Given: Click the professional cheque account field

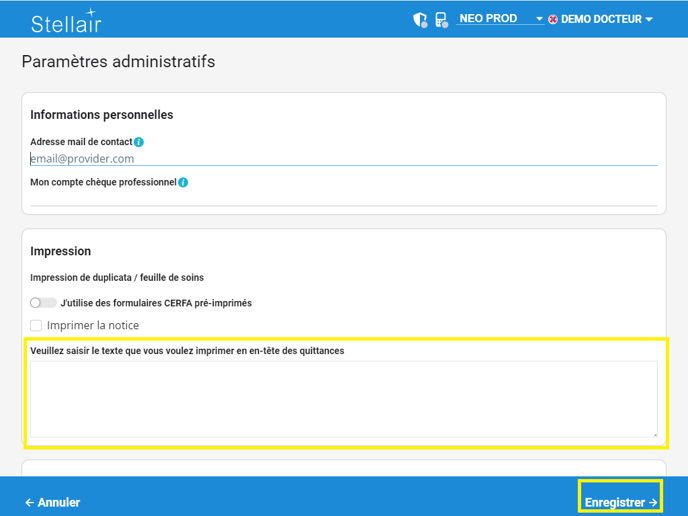Looking at the screenshot, I should coord(343,198).
